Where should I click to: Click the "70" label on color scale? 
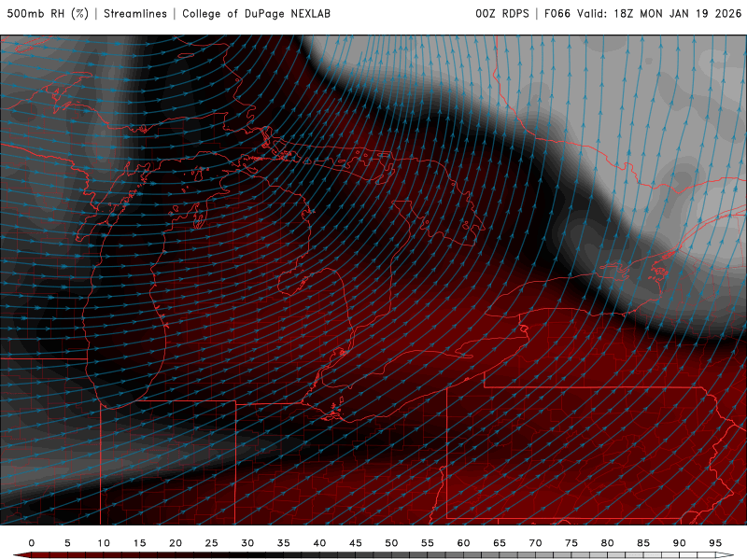coord(535,543)
